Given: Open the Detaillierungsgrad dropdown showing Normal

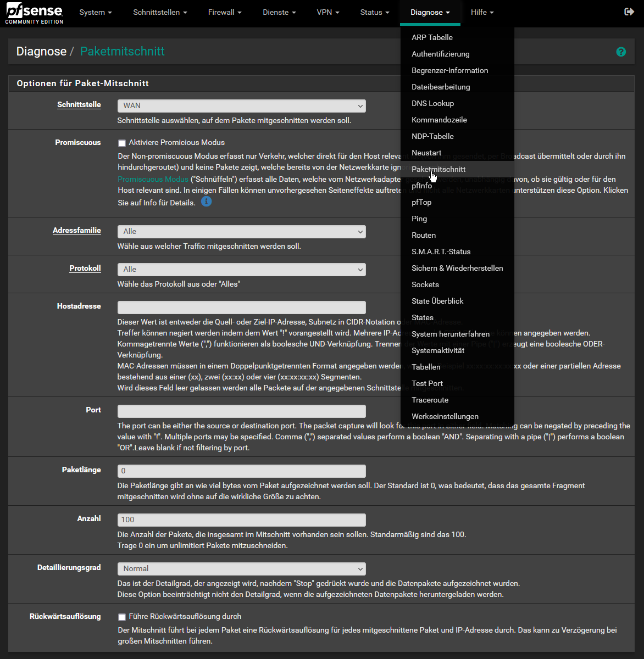Looking at the screenshot, I should [x=242, y=569].
